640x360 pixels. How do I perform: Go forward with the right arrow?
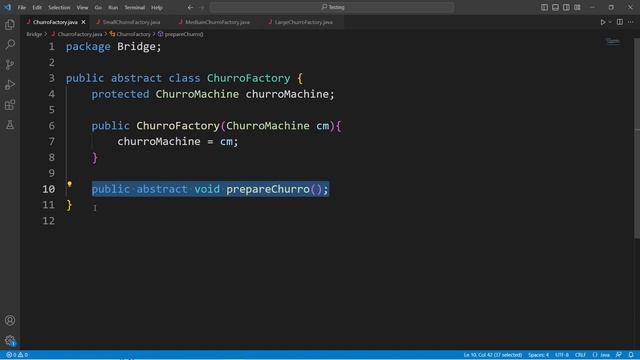(x=202, y=7)
